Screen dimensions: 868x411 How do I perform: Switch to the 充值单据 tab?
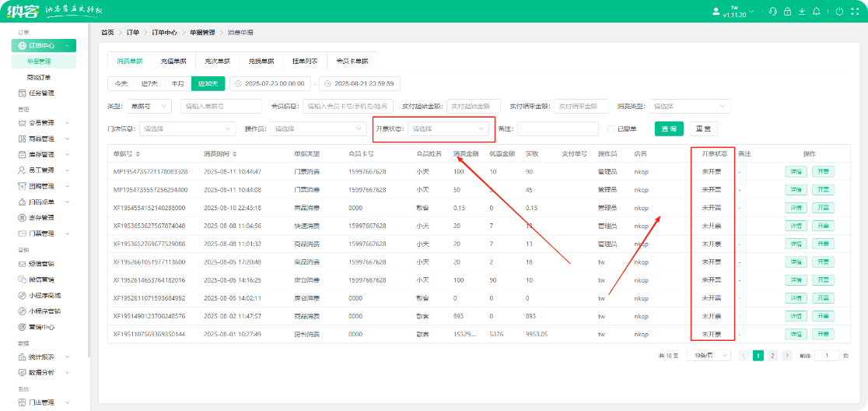173,61
